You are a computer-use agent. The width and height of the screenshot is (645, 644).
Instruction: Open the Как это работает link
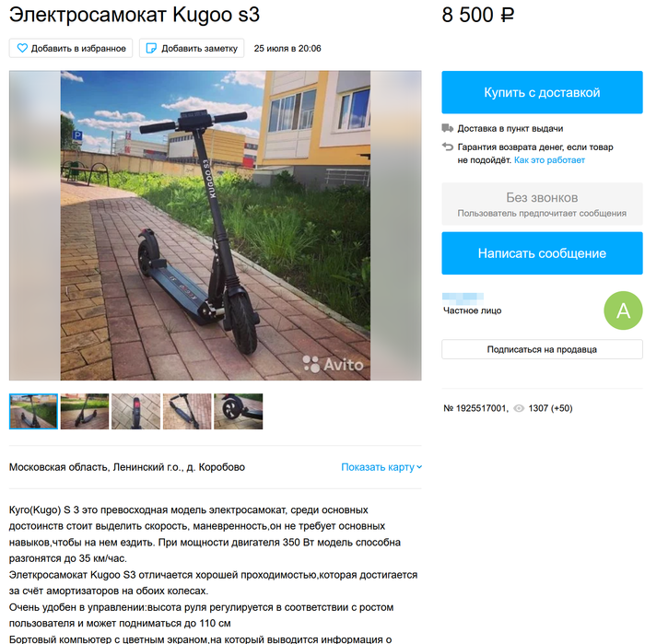click(x=549, y=160)
